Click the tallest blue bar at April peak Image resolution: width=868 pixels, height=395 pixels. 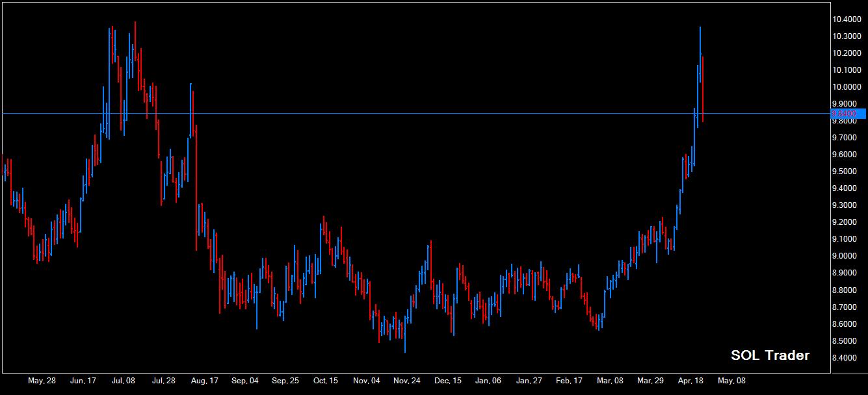(x=700, y=55)
